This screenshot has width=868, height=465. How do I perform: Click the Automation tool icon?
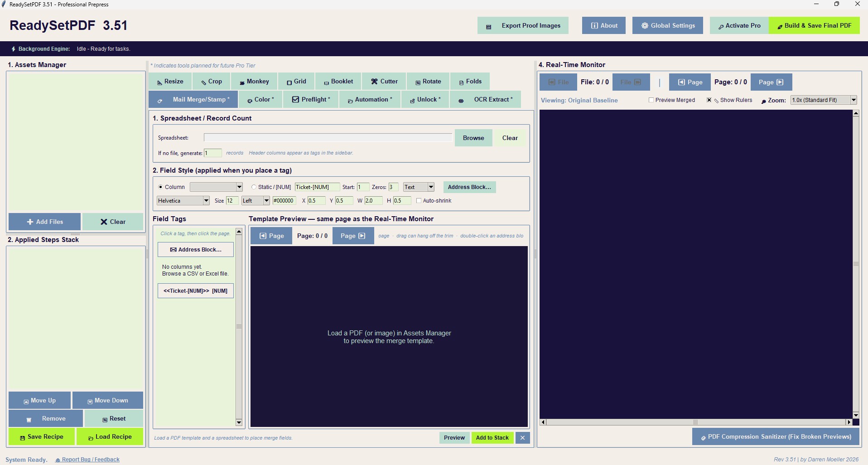[350, 101]
